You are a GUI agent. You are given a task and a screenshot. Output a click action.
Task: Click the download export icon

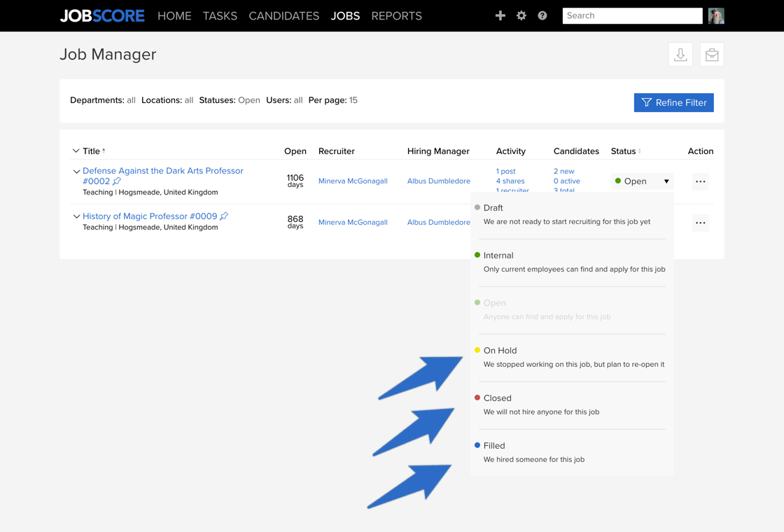coord(680,55)
